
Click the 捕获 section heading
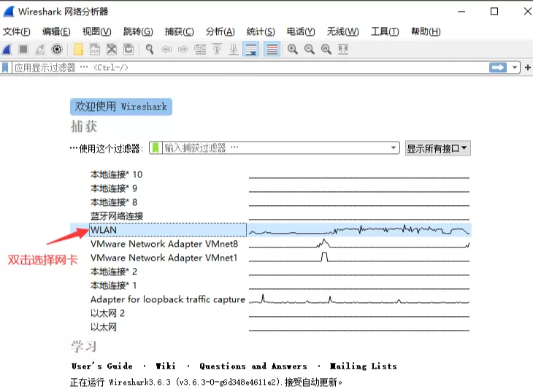click(x=84, y=126)
